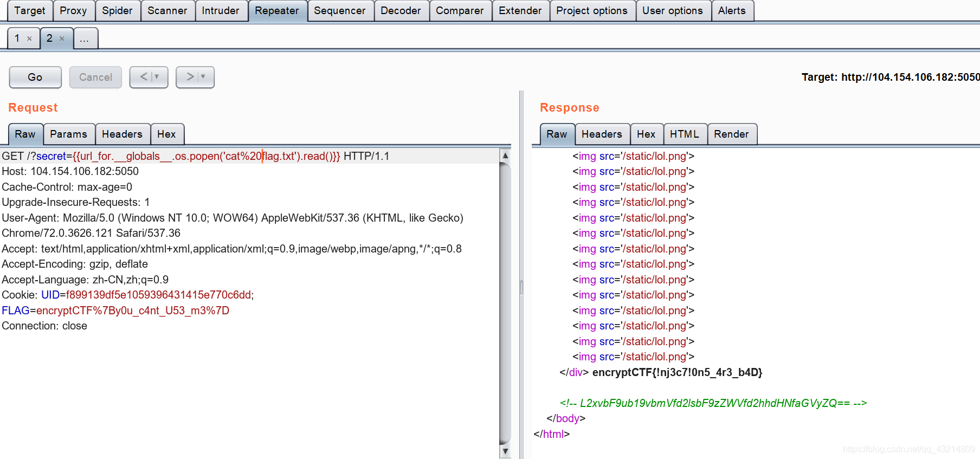980x459 pixels.
Task: Go to previous request in history
Action: (144, 77)
